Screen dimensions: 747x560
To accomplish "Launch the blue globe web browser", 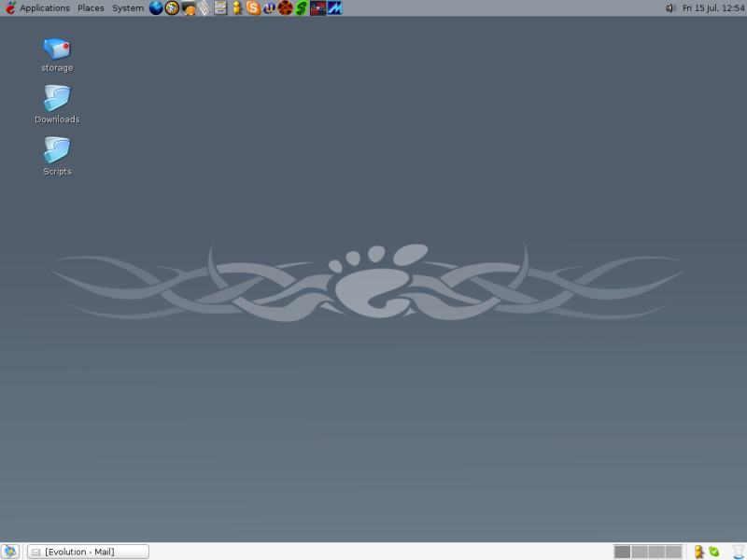I will (x=156, y=8).
